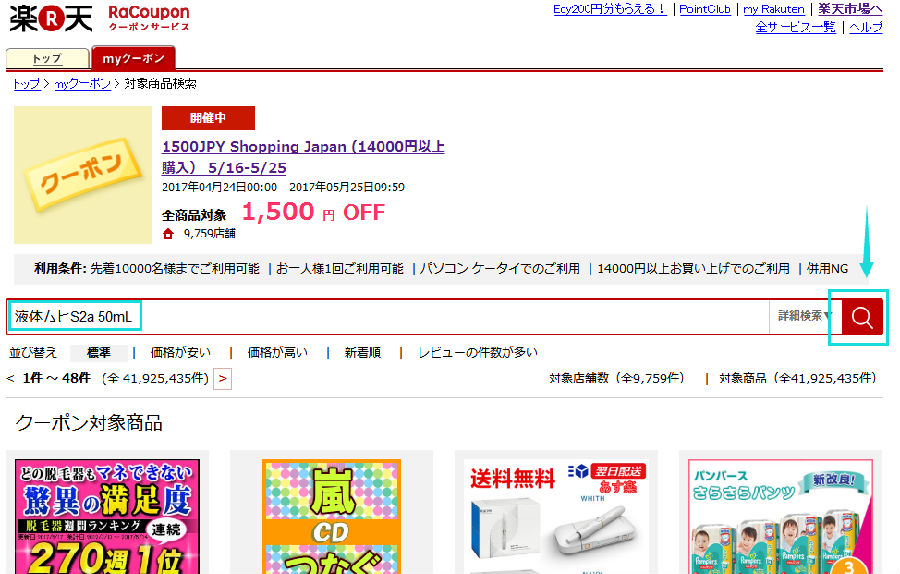The image size is (900, 574).
Task: Select 標準 sort order
Action: [x=99, y=352]
